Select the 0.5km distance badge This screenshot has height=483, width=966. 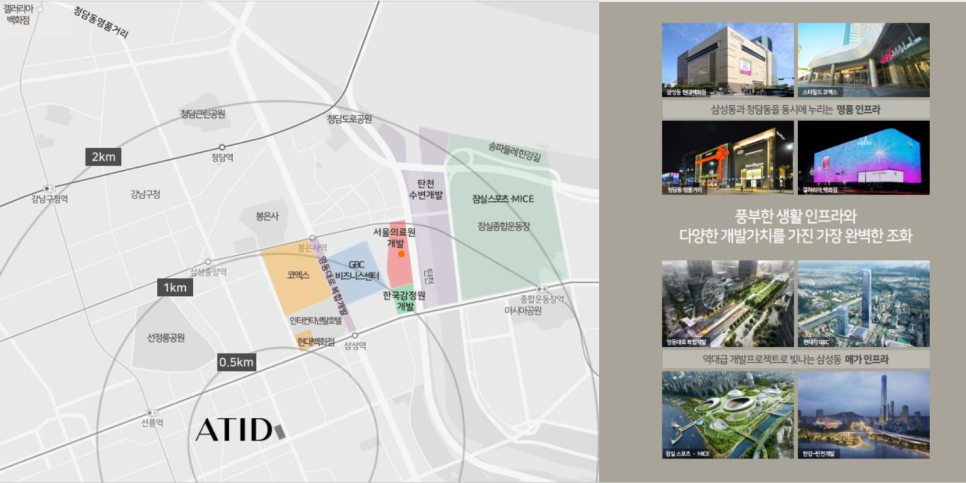click(x=236, y=362)
